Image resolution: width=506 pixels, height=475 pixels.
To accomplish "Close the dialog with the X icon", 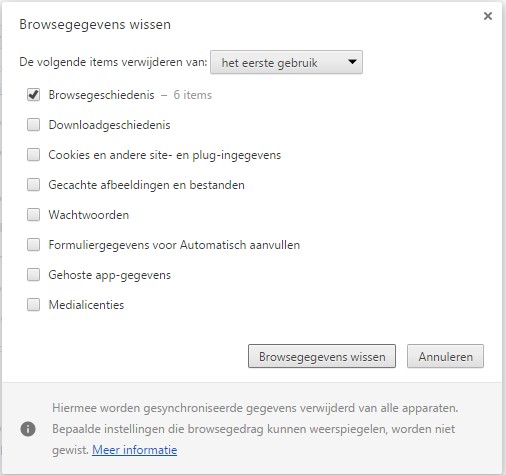I will click(x=488, y=16).
